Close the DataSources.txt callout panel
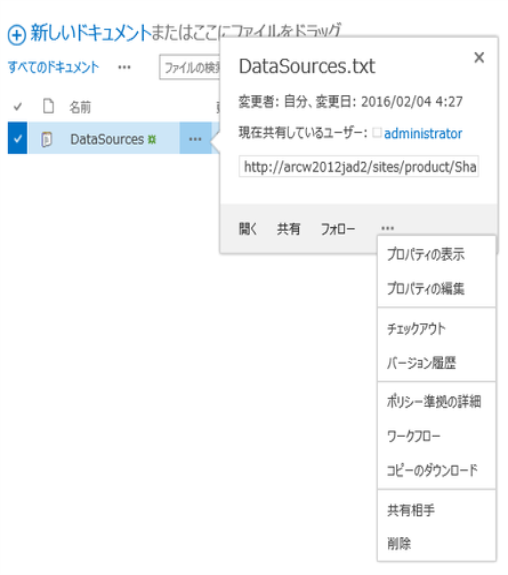The height and width of the screenshot is (575, 508). click(479, 58)
